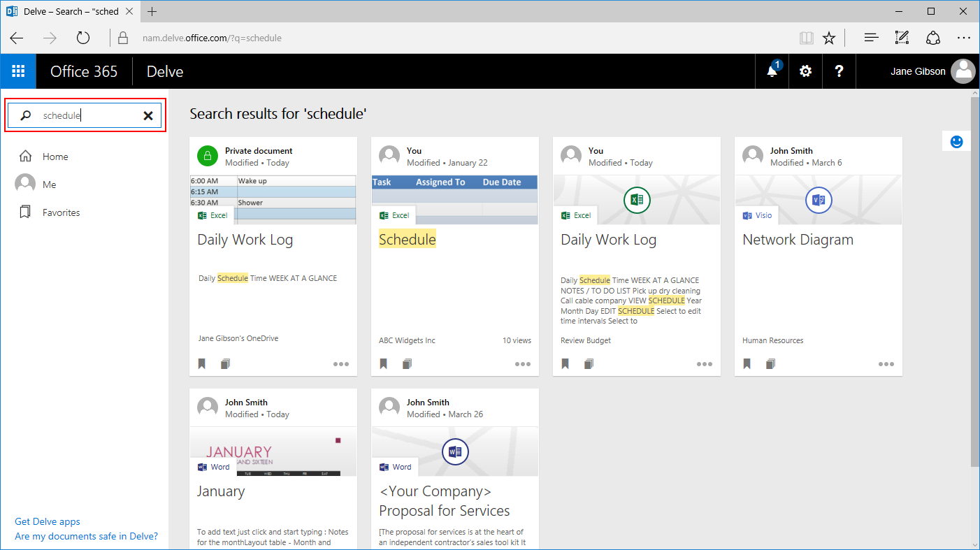
Task: Open the notifications bell
Action: pos(772,71)
